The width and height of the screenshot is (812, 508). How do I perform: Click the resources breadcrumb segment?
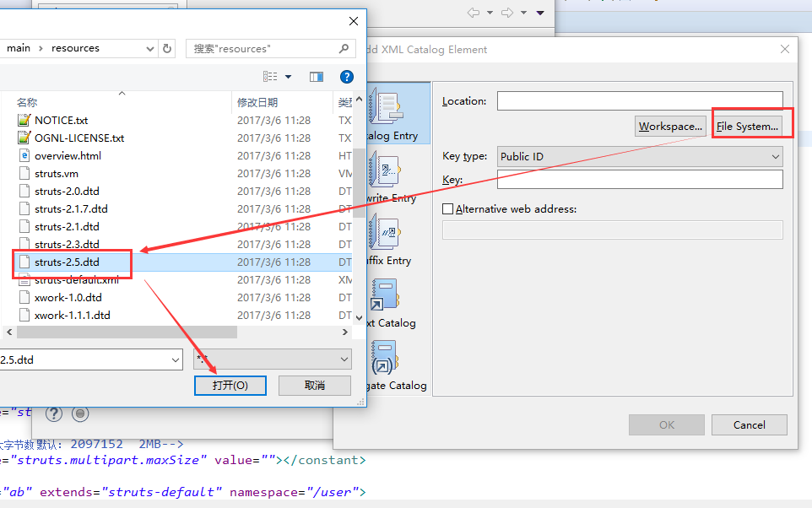pyautogui.click(x=75, y=48)
